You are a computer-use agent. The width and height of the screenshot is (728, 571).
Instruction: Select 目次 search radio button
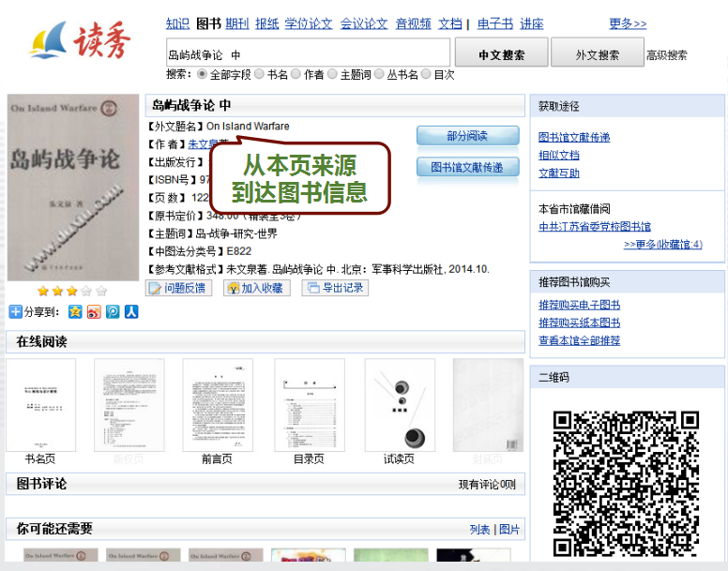(x=426, y=74)
